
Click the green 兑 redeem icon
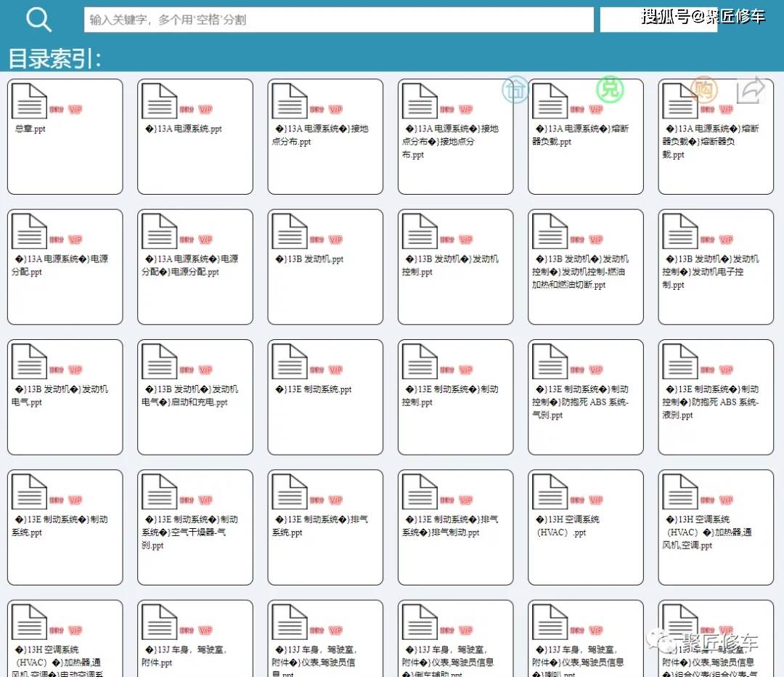tap(610, 89)
